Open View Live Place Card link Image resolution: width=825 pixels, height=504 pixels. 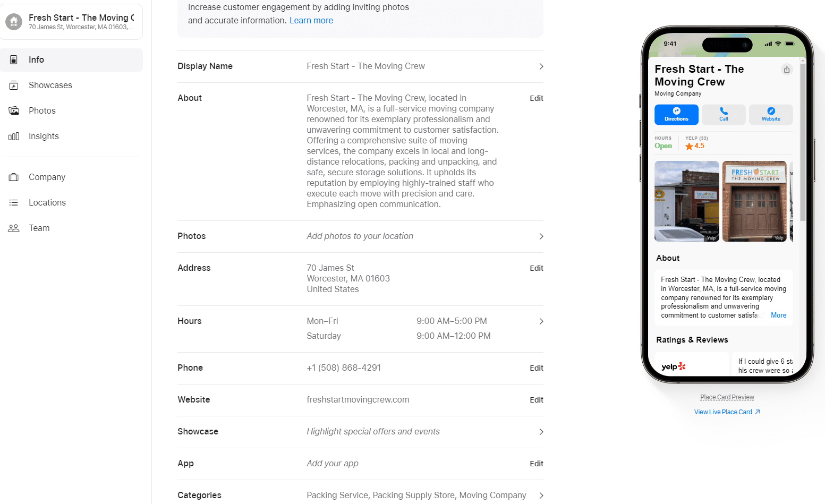coord(727,412)
